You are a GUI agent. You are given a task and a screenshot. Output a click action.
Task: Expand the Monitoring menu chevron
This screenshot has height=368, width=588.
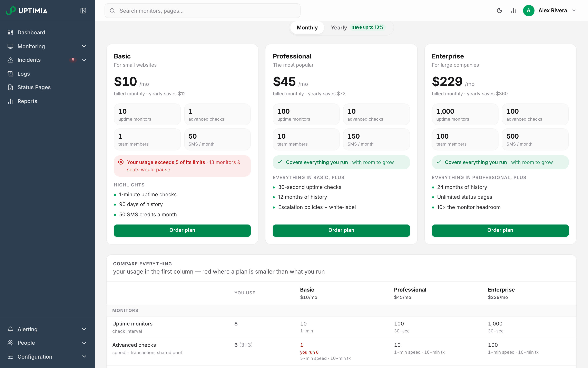coord(84,46)
